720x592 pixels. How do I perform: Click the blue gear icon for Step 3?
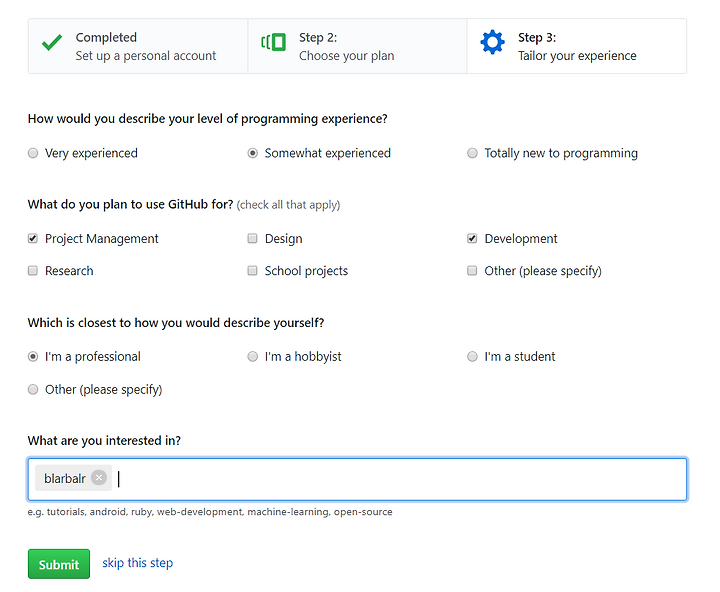pos(492,42)
